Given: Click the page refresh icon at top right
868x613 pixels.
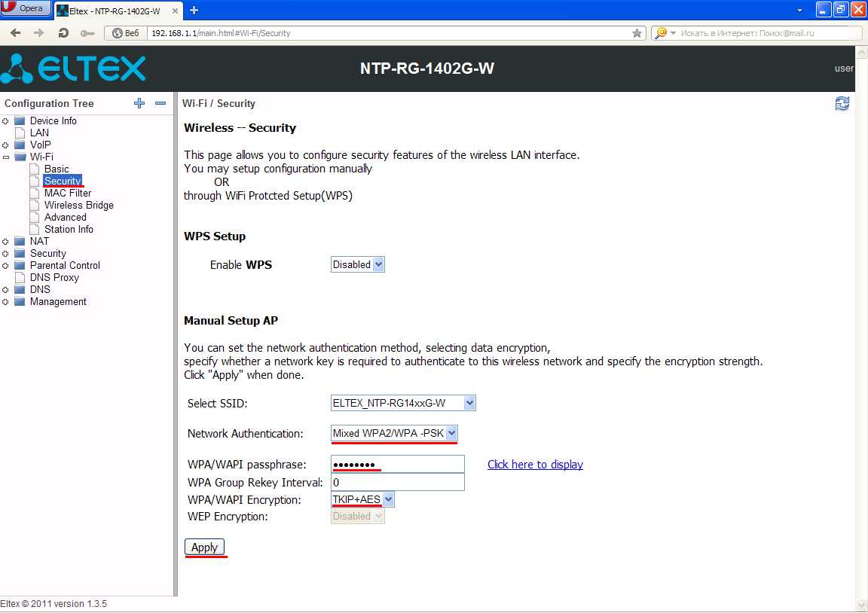Looking at the screenshot, I should coord(842,104).
